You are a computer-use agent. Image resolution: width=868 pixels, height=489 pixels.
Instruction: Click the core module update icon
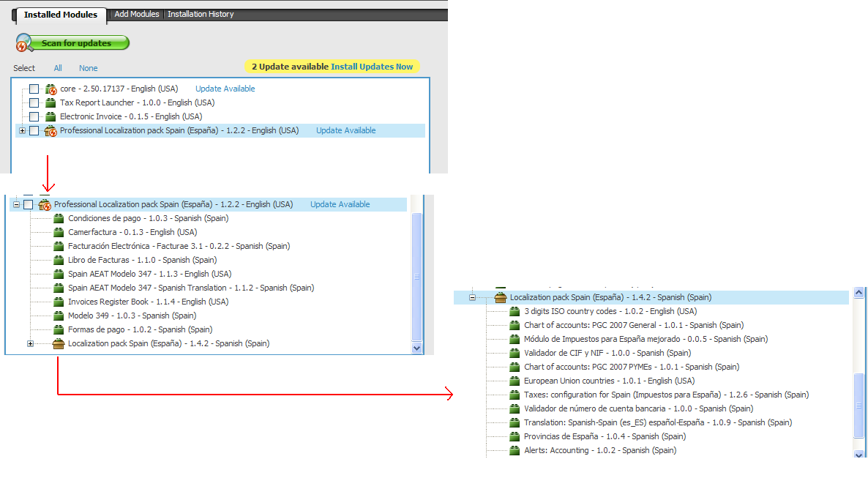coord(51,89)
